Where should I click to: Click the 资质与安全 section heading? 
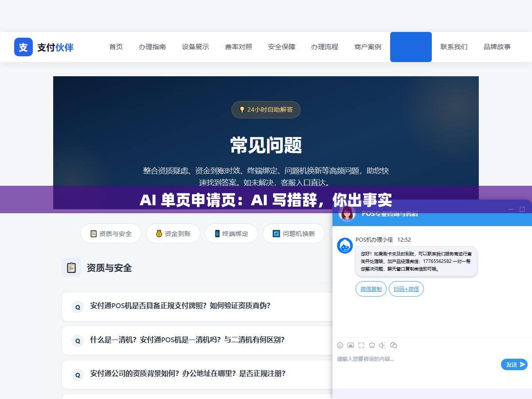[109, 268]
